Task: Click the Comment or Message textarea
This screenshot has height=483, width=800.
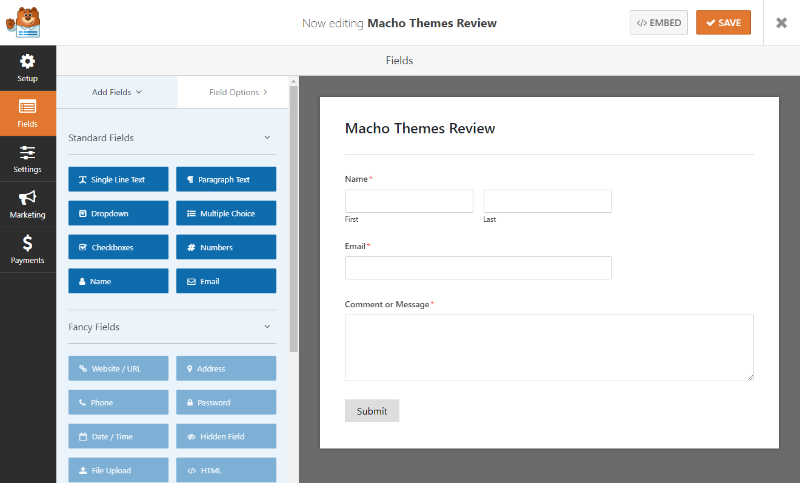Action: click(x=549, y=347)
